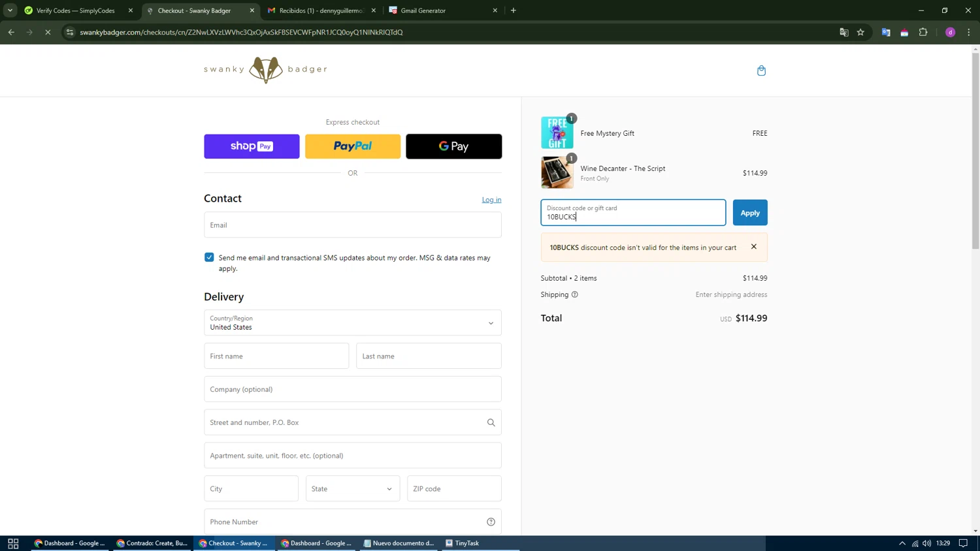Image resolution: width=980 pixels, height=551 pixels.
Task: Click the Apartment, suite, unit field
Action: pyautogui.click(x=353, y=456)
